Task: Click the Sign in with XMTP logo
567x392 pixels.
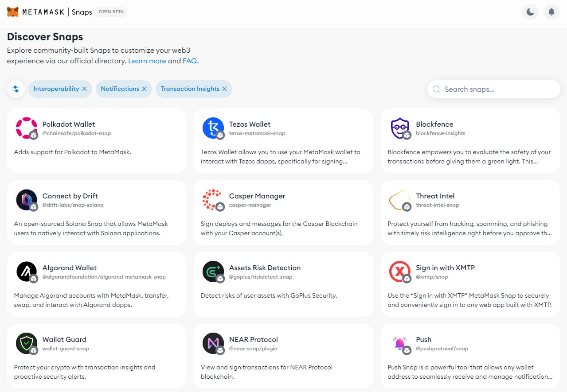Action: [400, 272]
